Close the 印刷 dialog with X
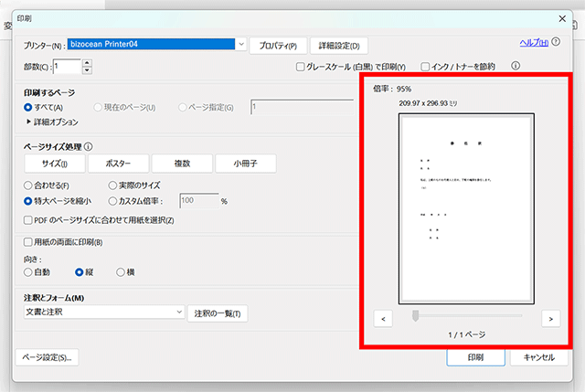 tap(562, 18)
